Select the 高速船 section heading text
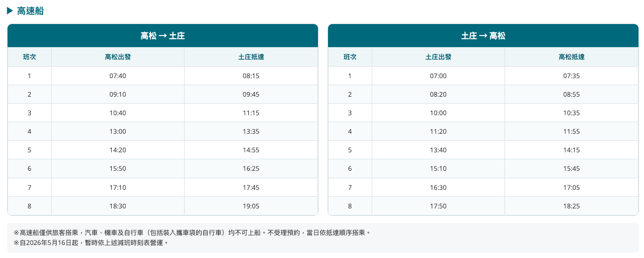The width and height of the screenshot is (644, 258). tap(30, 11)
